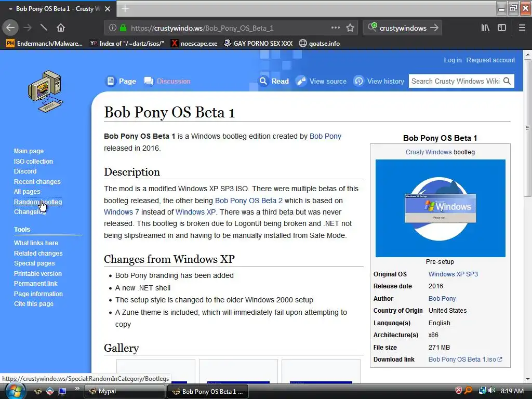Open Printable version link

point(37,273)
